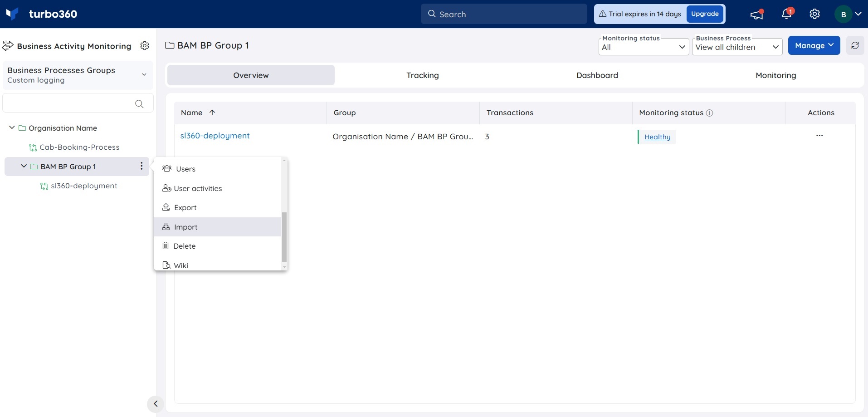The height and width of the screenshot is (417, 868).
Task: Choose Export in the context menu
Action: point(218,207)
